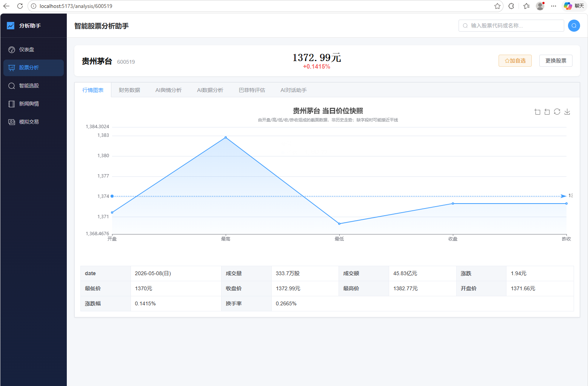Open the AI舆情分析 tab
Image resolution: width=588 pixels, height=386 pixels.
[169, 90]
